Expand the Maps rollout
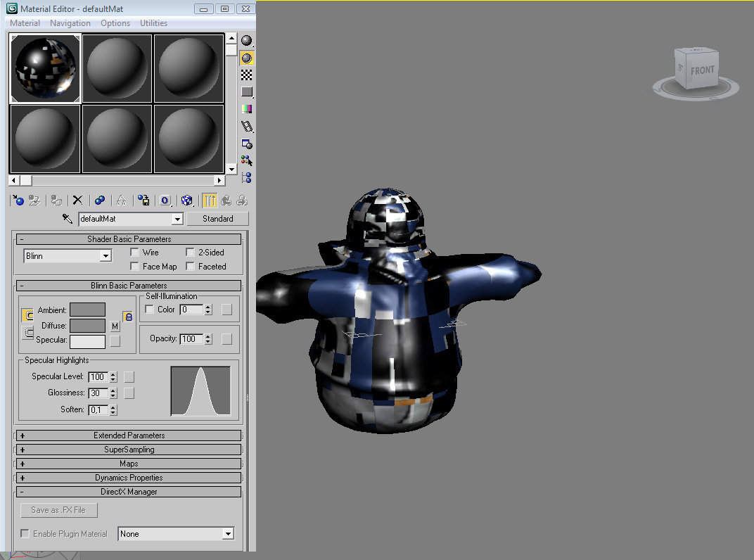Viewport: 754px width, 560px height. click(x=129, y=463)
